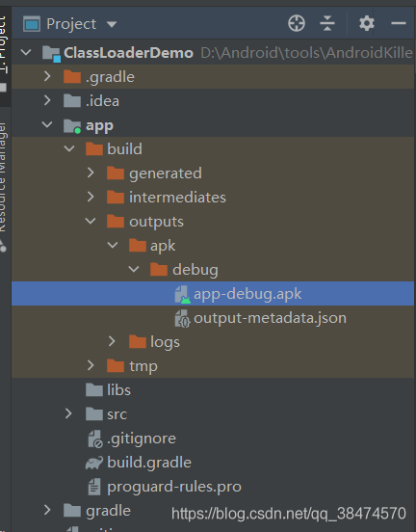Click the debug folder icon
Screen dimensions: 416x532
tap(159, 270)
